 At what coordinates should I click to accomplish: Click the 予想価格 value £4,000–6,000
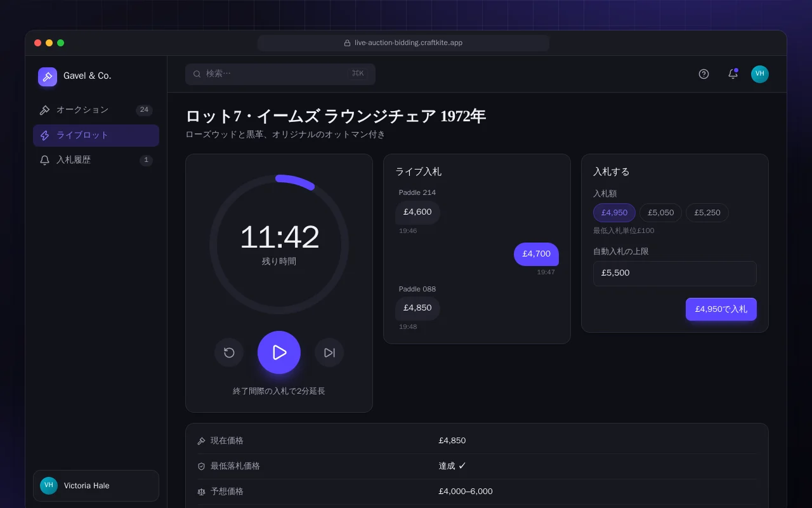coord(466,491)
